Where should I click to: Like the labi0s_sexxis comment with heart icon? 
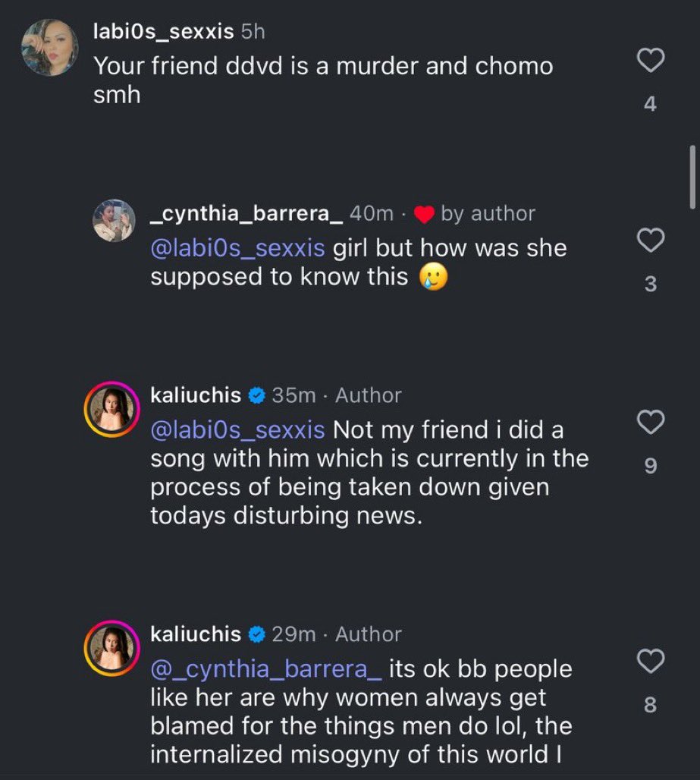pyautogui.click(x=650, y=60)
